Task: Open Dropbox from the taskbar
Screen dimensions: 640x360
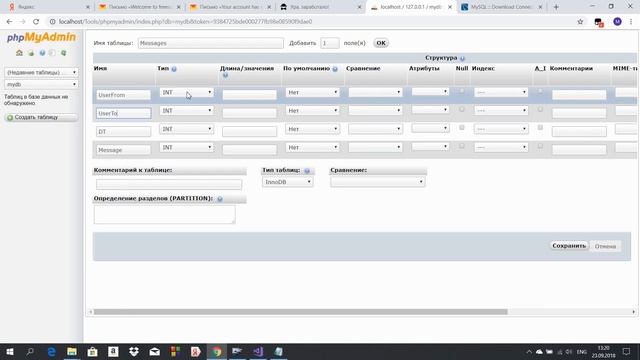Action: (134, 351)
